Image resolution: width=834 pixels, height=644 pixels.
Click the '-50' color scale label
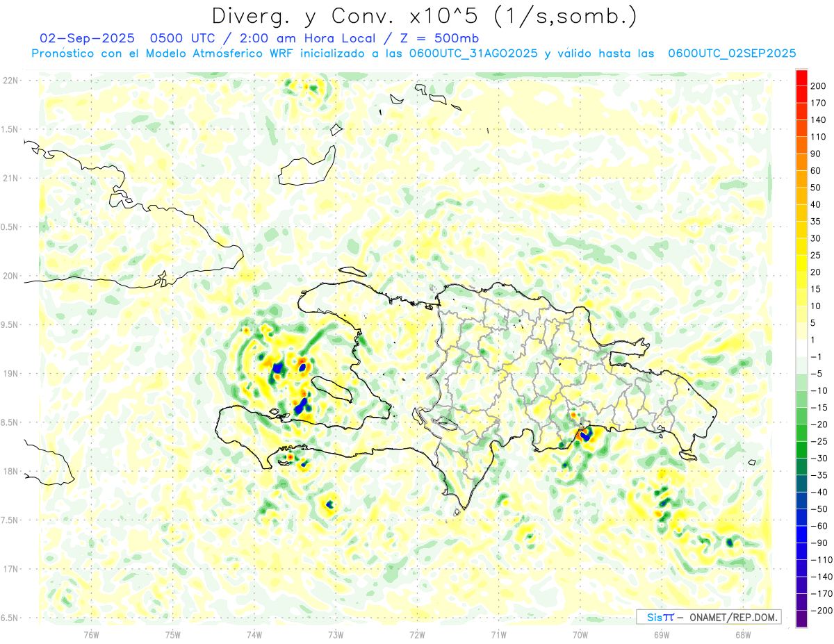[818, 509]
